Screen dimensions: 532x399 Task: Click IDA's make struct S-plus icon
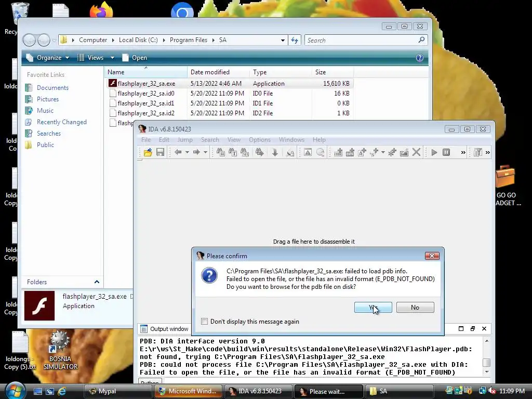click(x=374, y=152)
